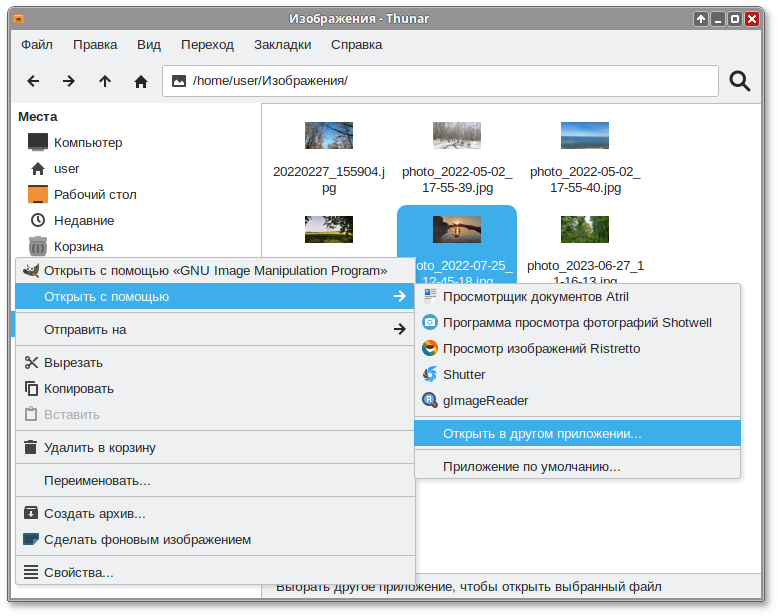Select the photo_2022-05-02_17-55-39.jpg thumbnail
778x616 pixels.
tap(456, 135)
